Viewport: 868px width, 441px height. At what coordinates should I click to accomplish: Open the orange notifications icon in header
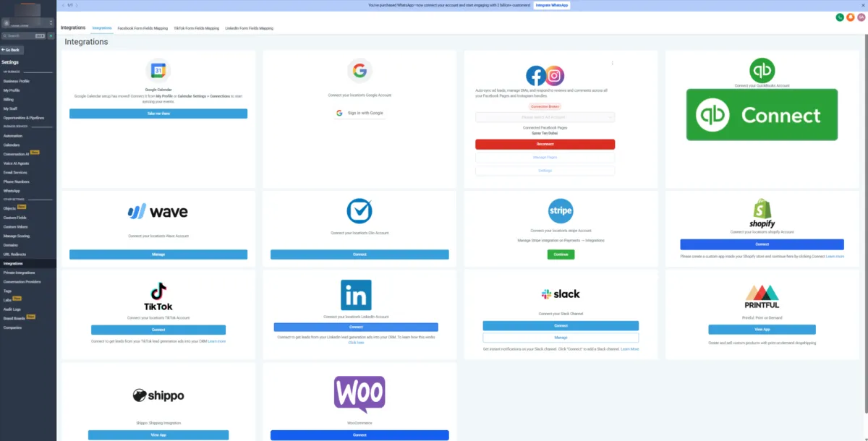pyautogui.click(x=851, y=17)
